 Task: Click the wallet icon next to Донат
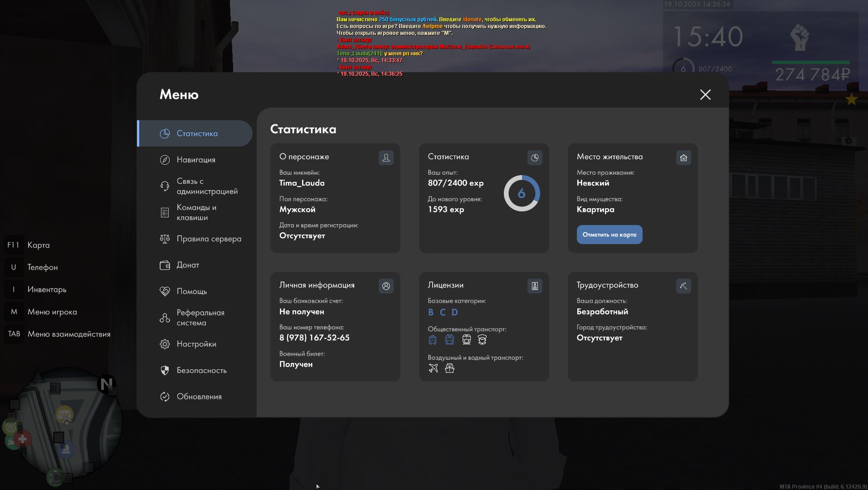165,265
